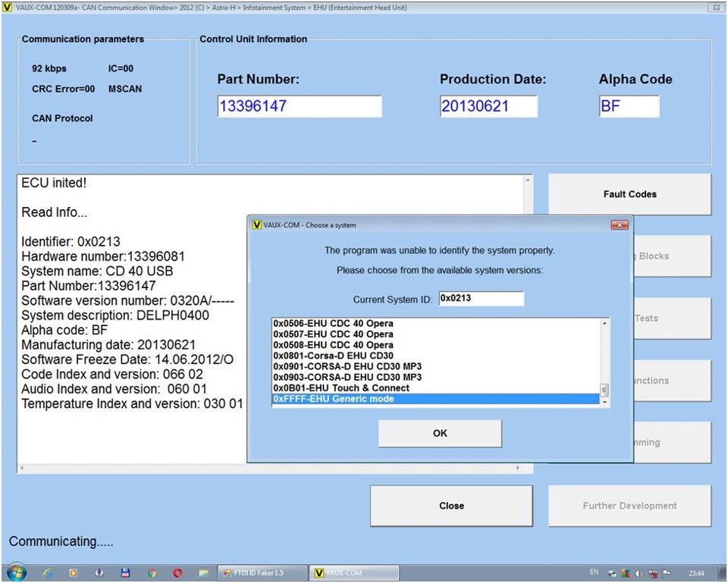Click the system list scrollbar thumb

point(604,390)
